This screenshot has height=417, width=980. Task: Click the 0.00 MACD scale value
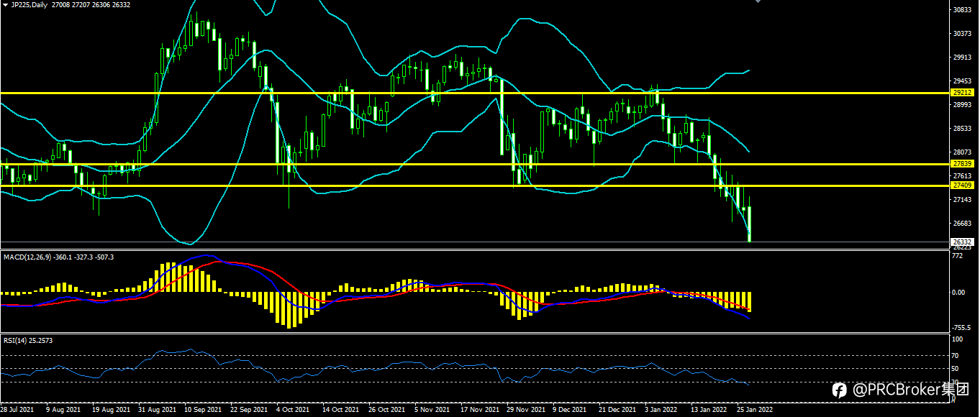point(959,293)
